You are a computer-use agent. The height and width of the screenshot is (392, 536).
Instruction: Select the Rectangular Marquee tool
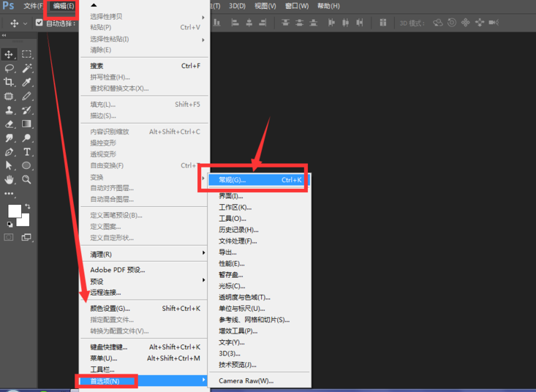(26, 54)
